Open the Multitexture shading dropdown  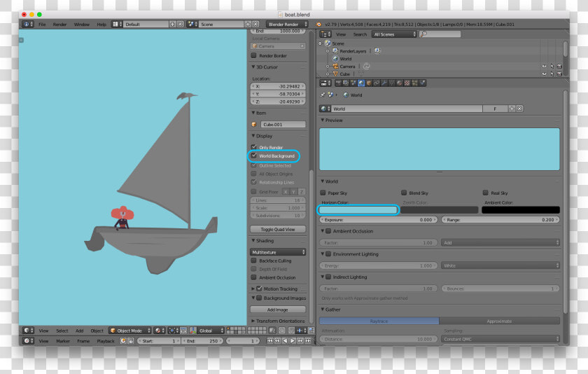pyautogui.click(x=278, y=252)
